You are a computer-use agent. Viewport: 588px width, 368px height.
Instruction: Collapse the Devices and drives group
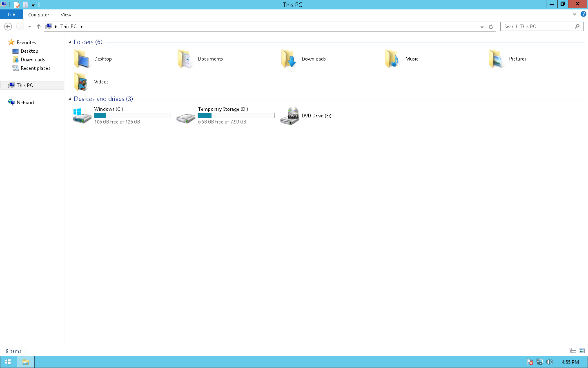[x=70, y=99]
